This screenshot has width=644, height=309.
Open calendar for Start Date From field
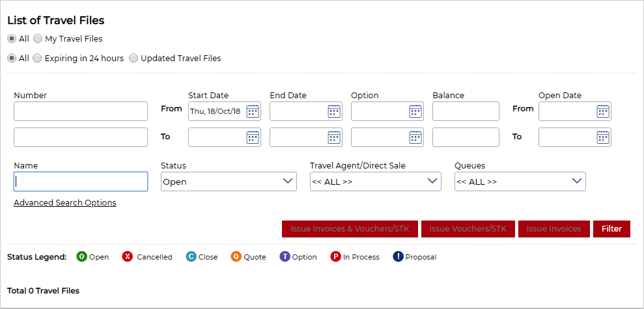(253, 111)
